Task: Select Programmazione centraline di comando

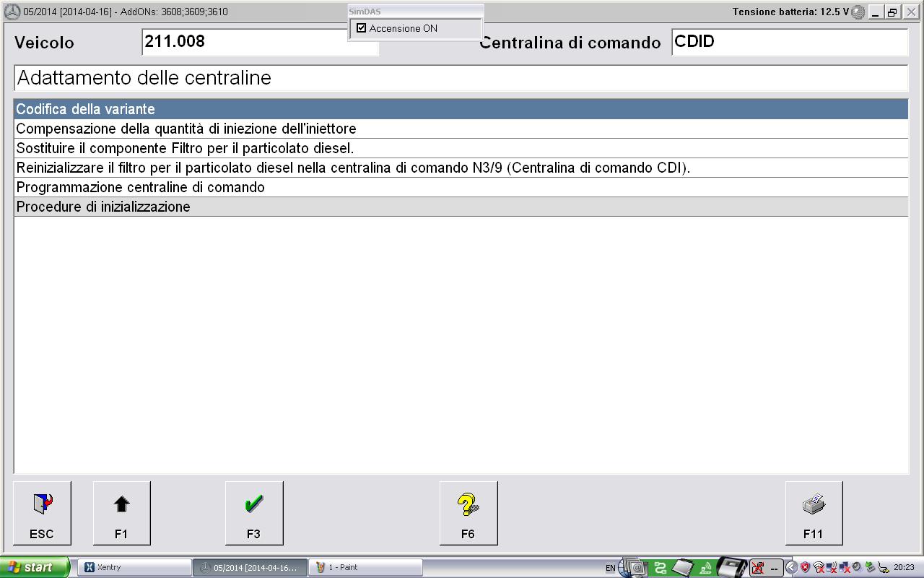Action: 461,187
